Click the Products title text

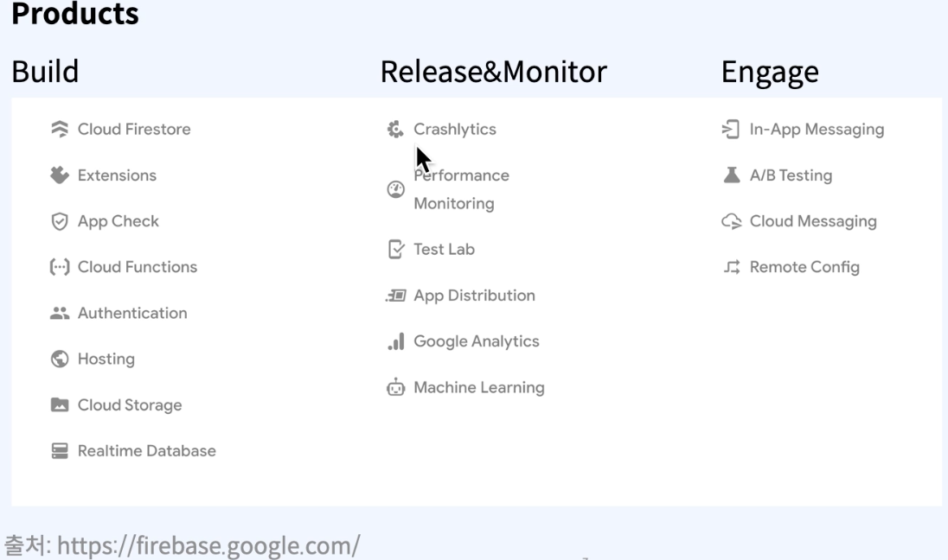point(75,13)
